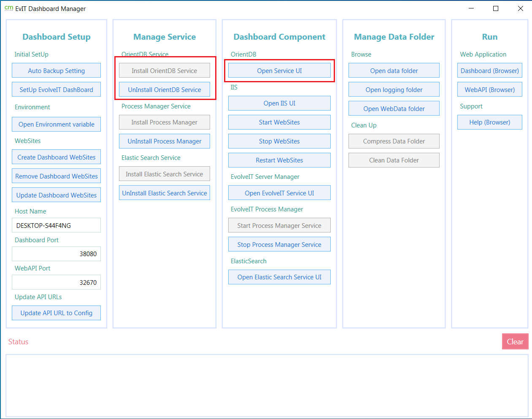Click the Dashboard Port field showing 38080
Screen dimensions: 532x419
[56, 254]
